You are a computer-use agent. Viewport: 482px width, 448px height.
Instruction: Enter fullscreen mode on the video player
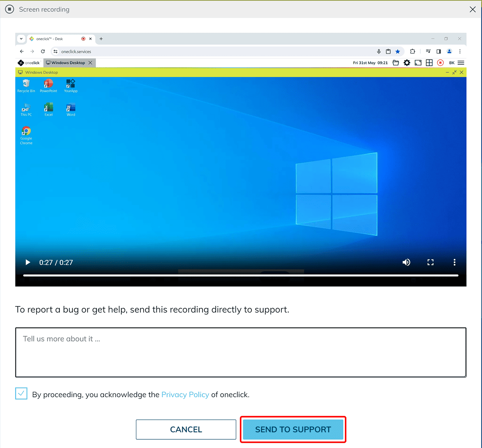[430, 263]
